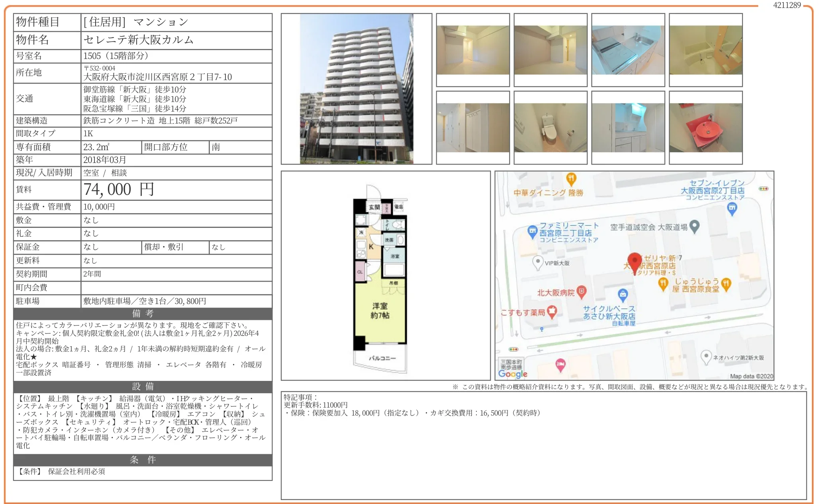
Task: Click the 中華ダイニング 隆勝 restaurant icon
Action: 571,178
